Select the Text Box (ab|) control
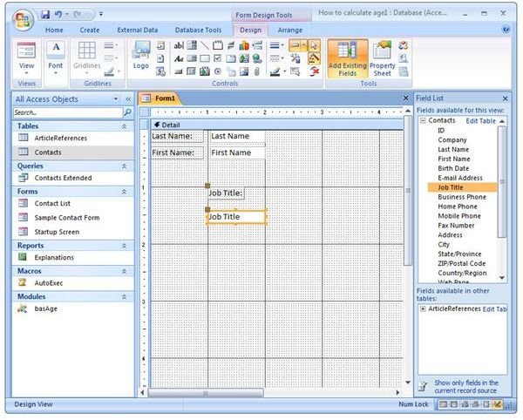Screen dimensions: 523x420 179,45
